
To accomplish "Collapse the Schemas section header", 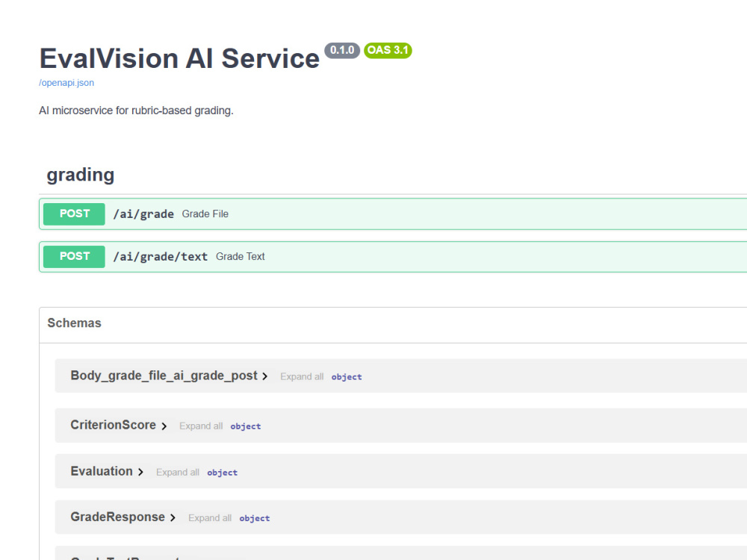I will [74, 323].
